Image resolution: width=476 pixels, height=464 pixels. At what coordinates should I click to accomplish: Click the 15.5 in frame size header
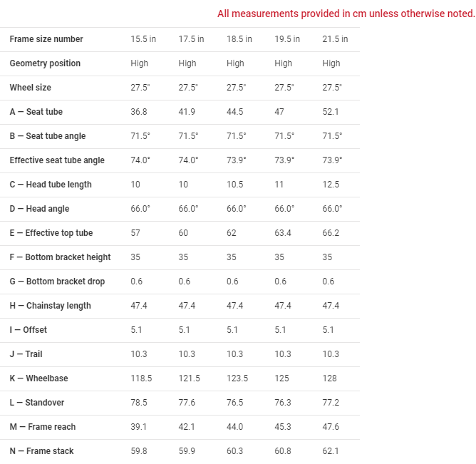point(143,39)
